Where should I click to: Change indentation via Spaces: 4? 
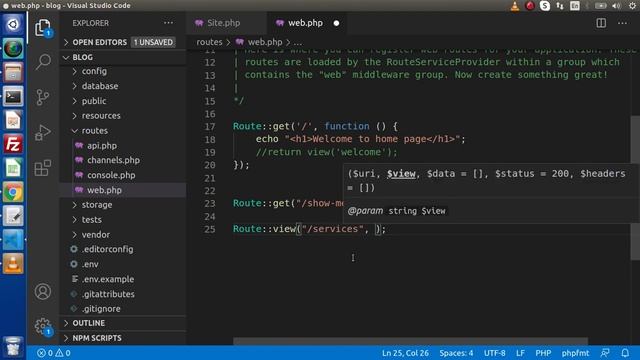pos(456,353)
